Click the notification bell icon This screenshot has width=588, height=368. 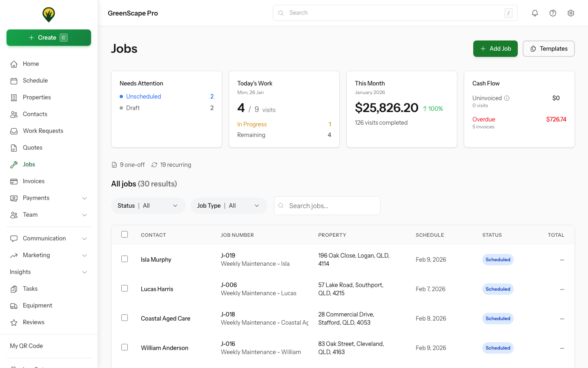click(535, 13)
